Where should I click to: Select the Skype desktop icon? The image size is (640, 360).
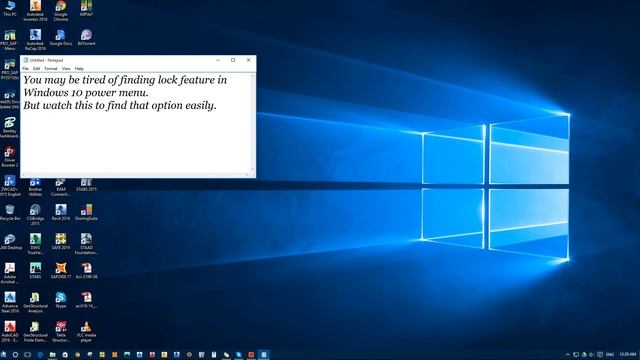(x=61, y=300)
